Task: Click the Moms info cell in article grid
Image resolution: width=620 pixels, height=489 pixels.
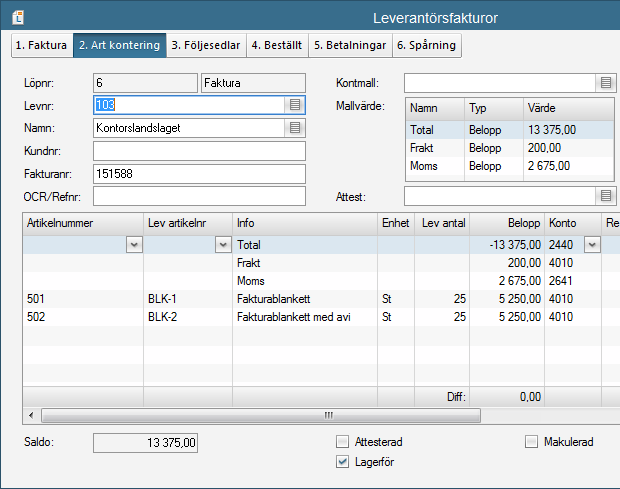Action: tap(305, 281)
